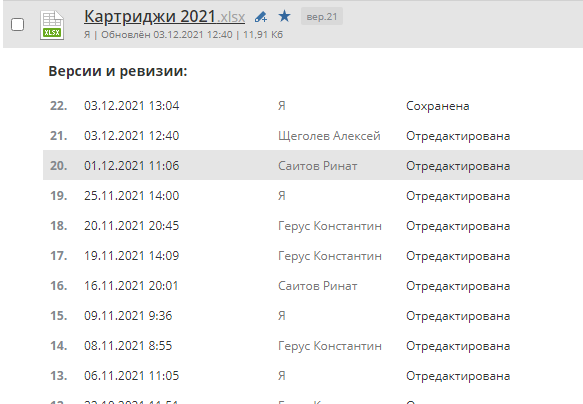The width and height of the screenshot is (583, 404).
Task: Select revision 18 dated 20.11.2021 20:45
Action: (313, 226)
